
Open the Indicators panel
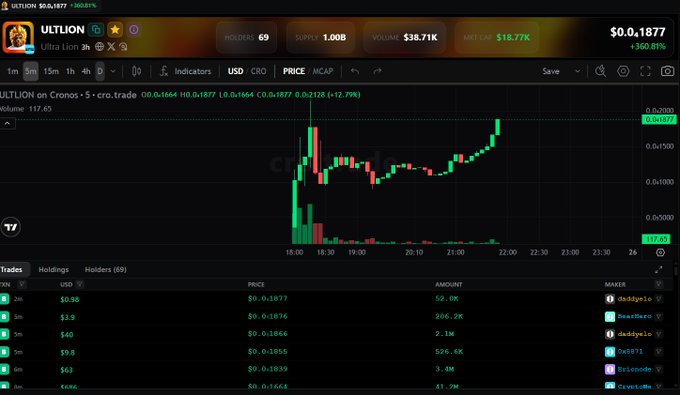tap(185, 71)
